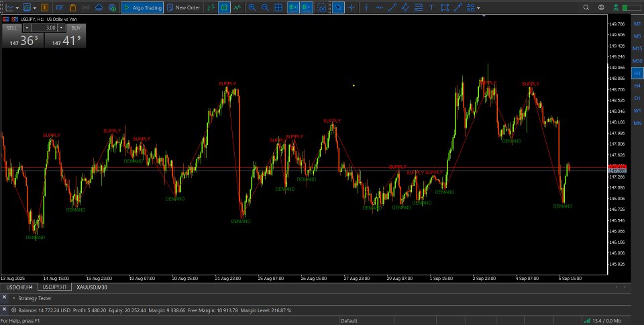
Task: Open the VPS cloud hosting icon
Action: click(99, 7)
